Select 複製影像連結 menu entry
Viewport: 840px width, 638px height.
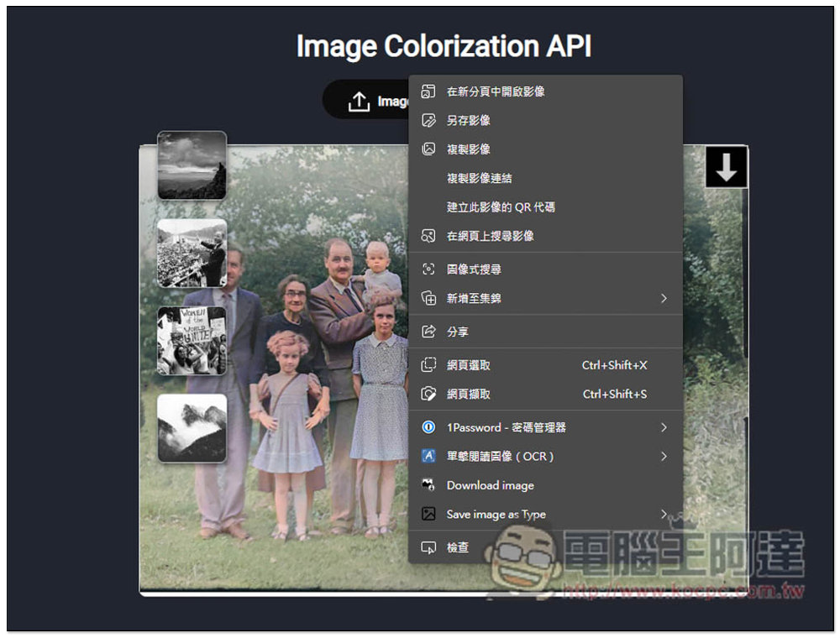tap(479, 178)
